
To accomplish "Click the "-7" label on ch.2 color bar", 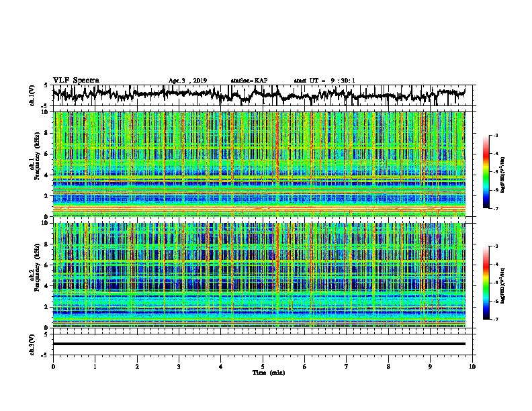I will click(496, 319).
